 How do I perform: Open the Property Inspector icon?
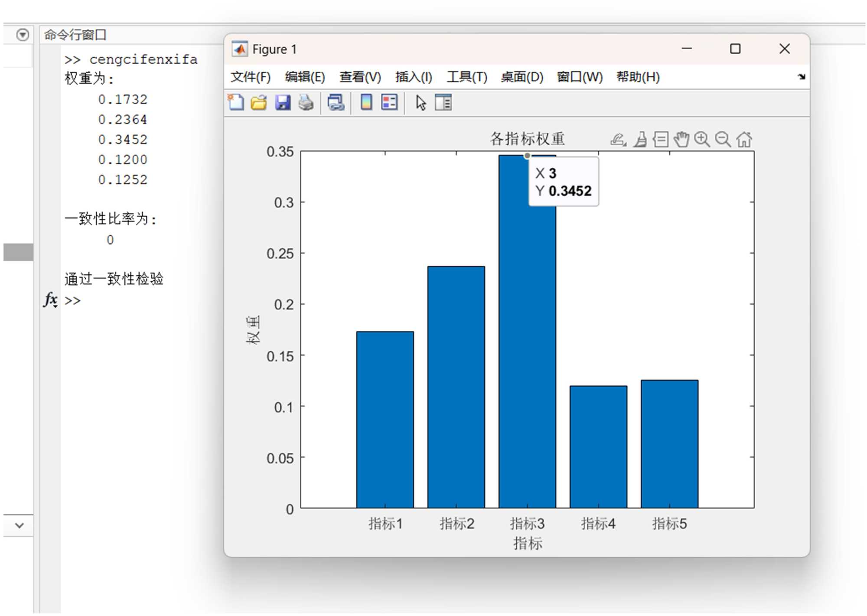coord(443,103)
